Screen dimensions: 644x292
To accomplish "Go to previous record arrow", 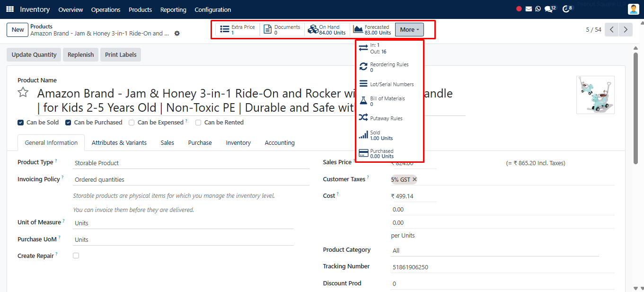I will (612, 29).
